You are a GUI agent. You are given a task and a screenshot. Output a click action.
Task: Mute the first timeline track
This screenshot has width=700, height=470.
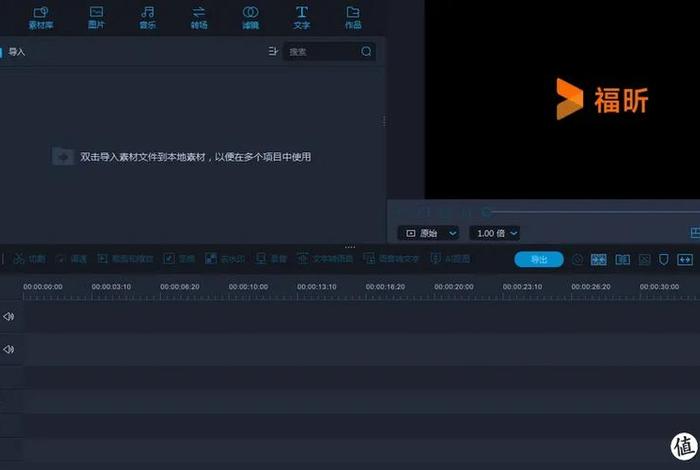(x=8, y=316)
